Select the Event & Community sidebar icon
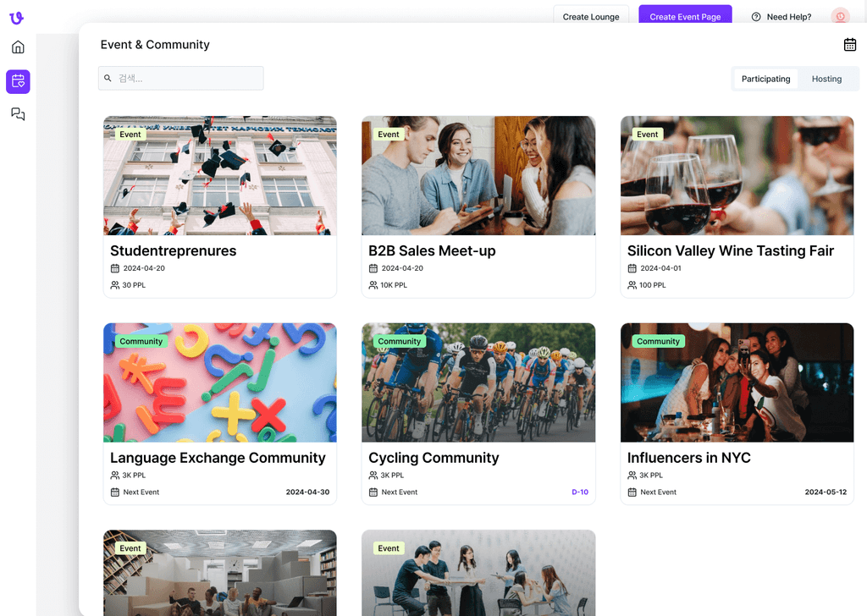This screenshot has height=616, width=867. [x=17, y=80]
